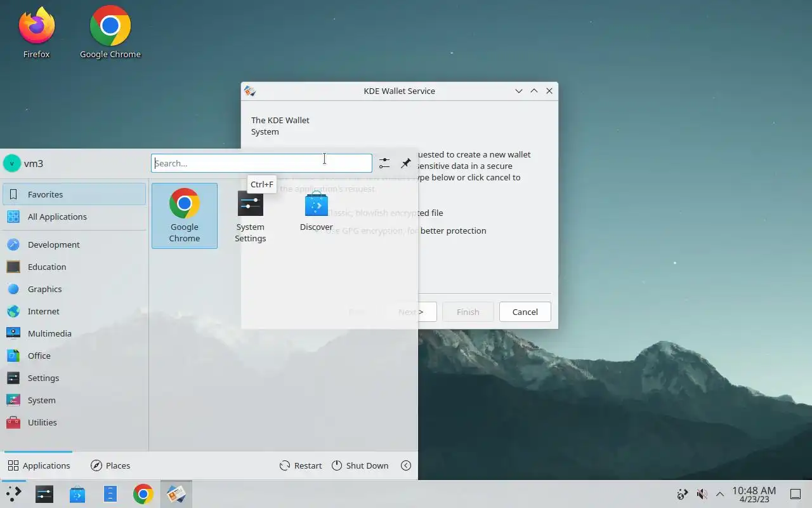Switch to Google Chrome on the taskbar

click(x=143, y=494)
